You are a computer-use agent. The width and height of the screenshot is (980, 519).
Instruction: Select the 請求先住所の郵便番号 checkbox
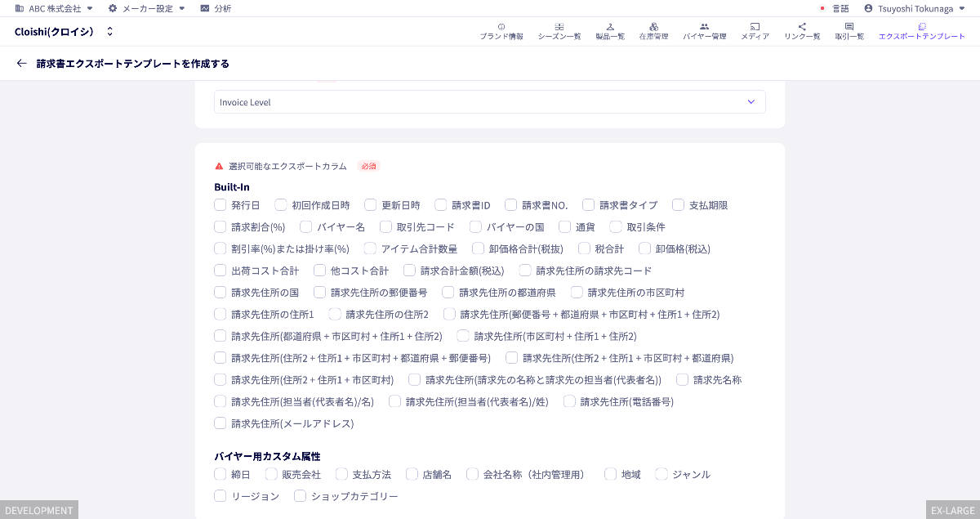pos(320,292)
